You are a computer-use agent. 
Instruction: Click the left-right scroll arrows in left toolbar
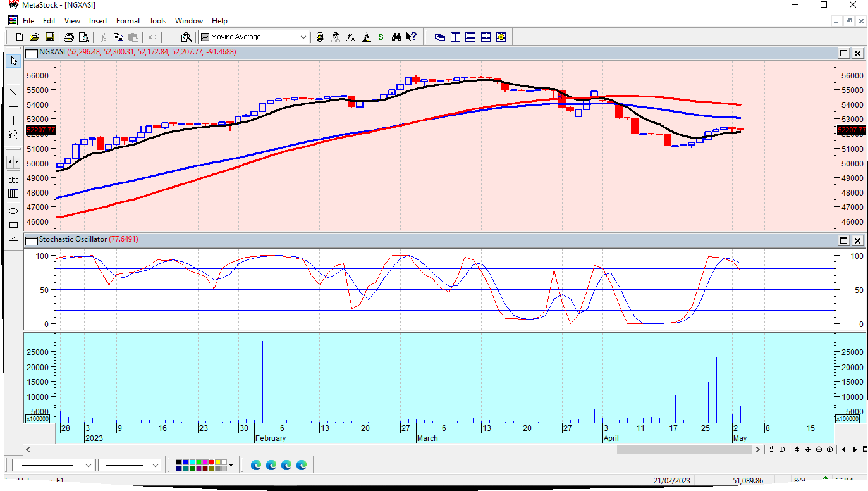click(13, 163)
